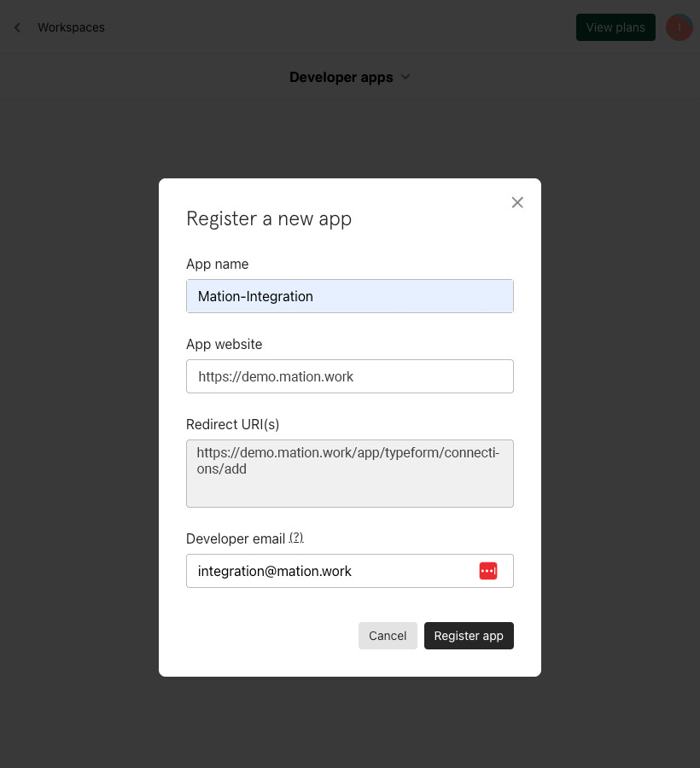The height and width of the screenshot is (768, 700).
Task: Click the App website label
Action: pyautogui.click(x=224, y=345)
